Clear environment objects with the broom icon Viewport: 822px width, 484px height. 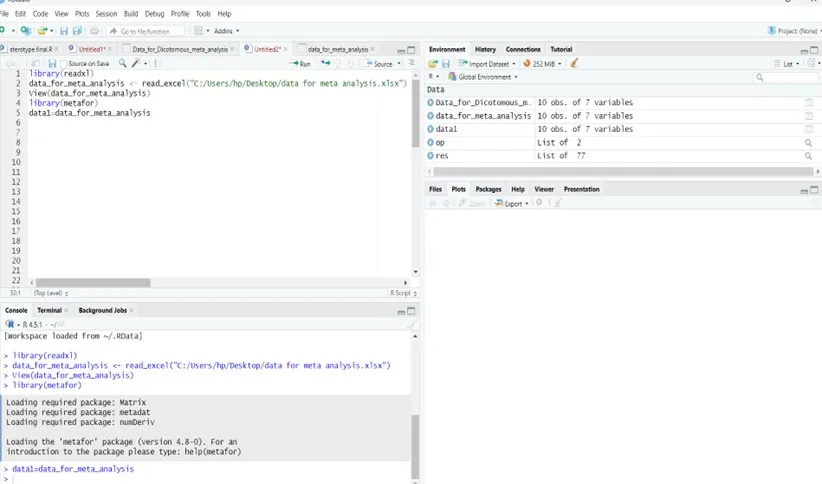(574, 63)
